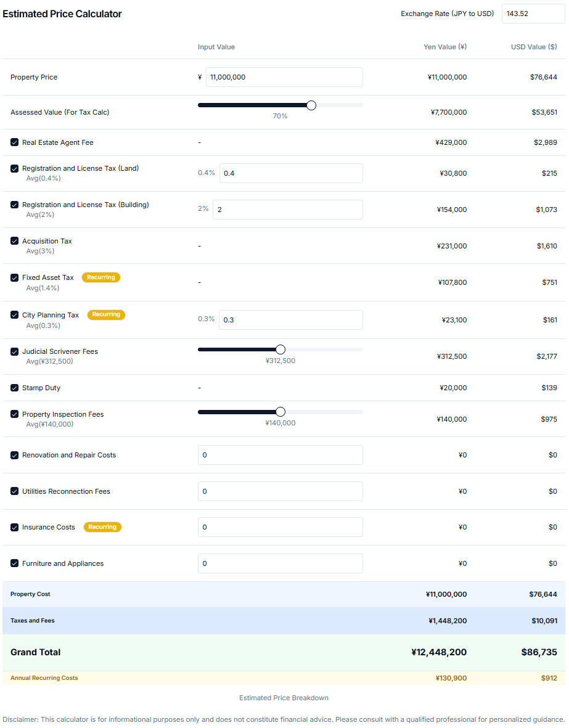Click the Recurring badge beside Insurance Costs
The image size is (569, 728).
[x=102, y=527]
